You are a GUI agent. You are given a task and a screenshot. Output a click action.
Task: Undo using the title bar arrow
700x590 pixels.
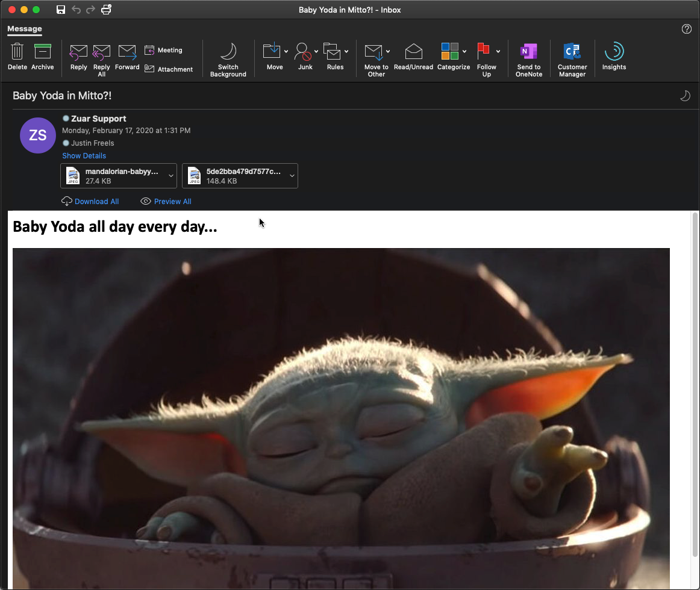coord(77,10)
